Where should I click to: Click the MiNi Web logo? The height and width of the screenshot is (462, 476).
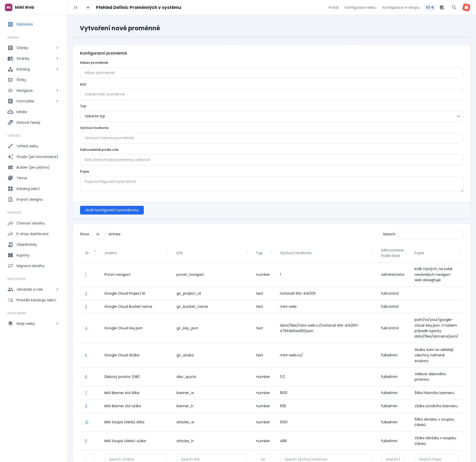pyautogui.click(x=20, y=7)
